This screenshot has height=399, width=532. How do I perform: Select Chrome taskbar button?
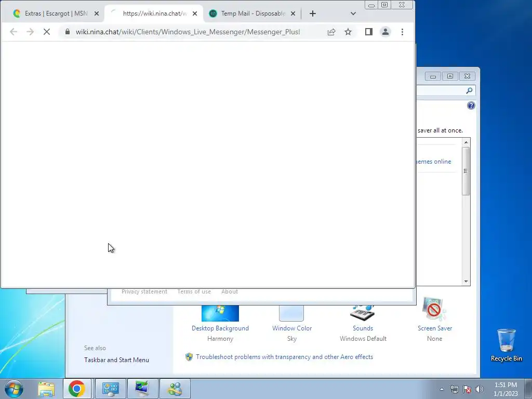click(x=77, y=389)
